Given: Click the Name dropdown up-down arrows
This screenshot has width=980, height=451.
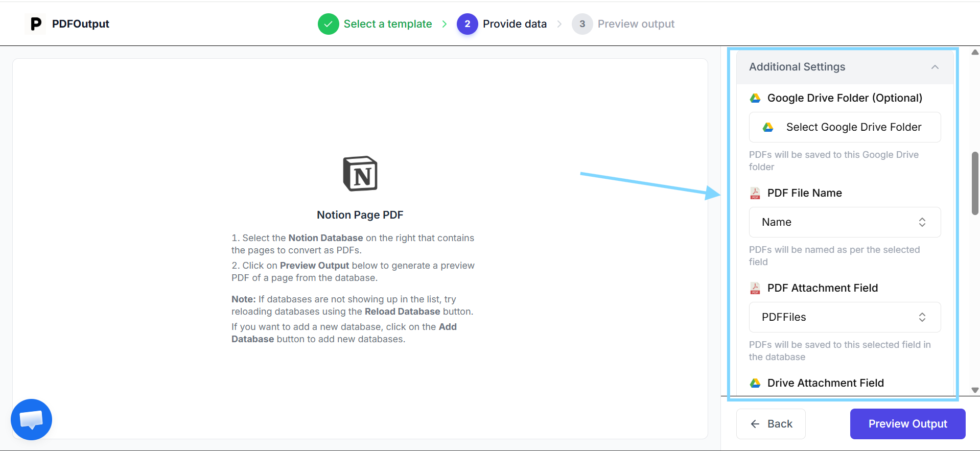Looking at the screenshot, I should [922, 222].
